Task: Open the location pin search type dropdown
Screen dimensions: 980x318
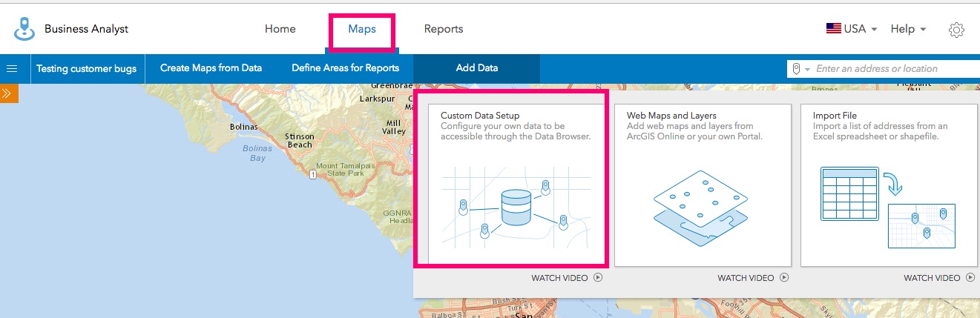Action: pos(800,69)
